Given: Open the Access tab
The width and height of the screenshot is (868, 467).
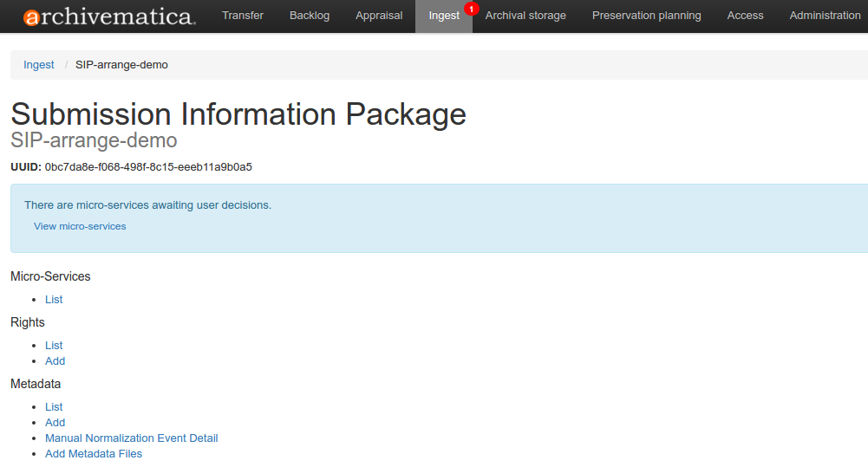Looking at the screenshot, I should click(x=745, y=16).
